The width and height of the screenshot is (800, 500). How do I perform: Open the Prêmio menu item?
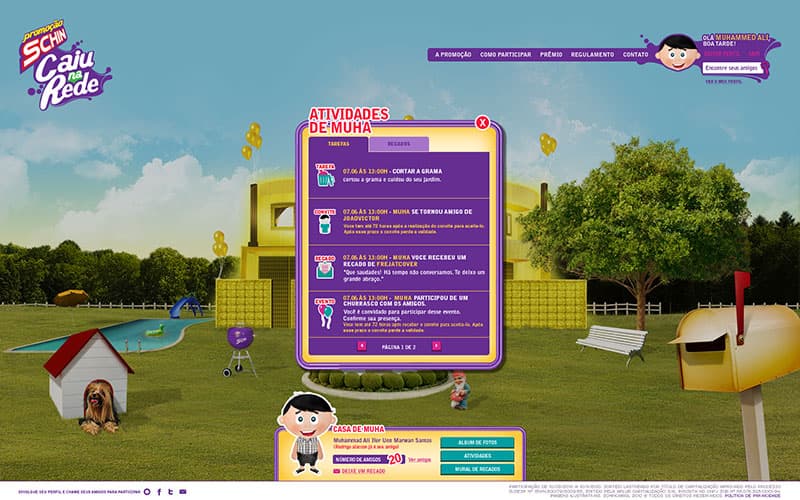click(551, 54)
